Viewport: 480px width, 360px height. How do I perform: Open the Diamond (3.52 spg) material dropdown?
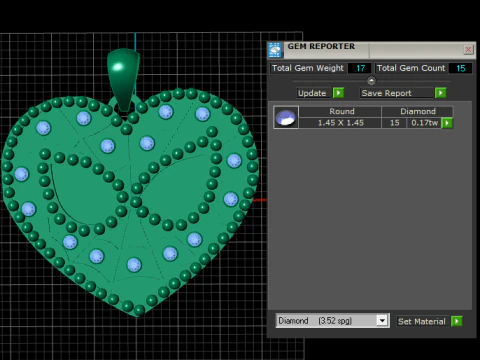[332, 321]
